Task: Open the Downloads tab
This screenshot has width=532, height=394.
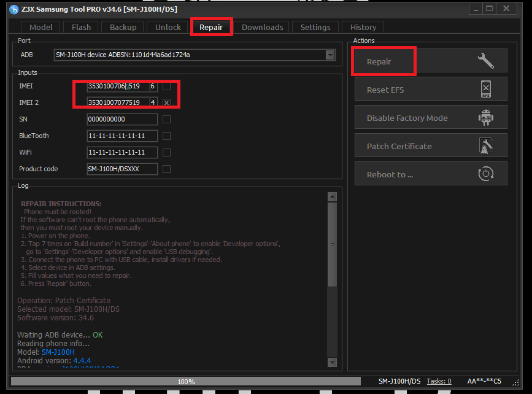Action: pos(262,27)
